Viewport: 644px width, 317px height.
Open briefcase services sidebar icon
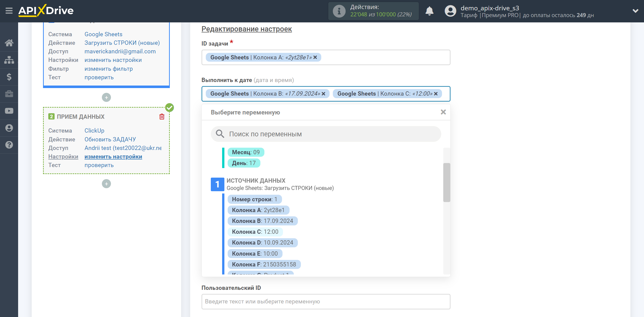coord(9,94)
